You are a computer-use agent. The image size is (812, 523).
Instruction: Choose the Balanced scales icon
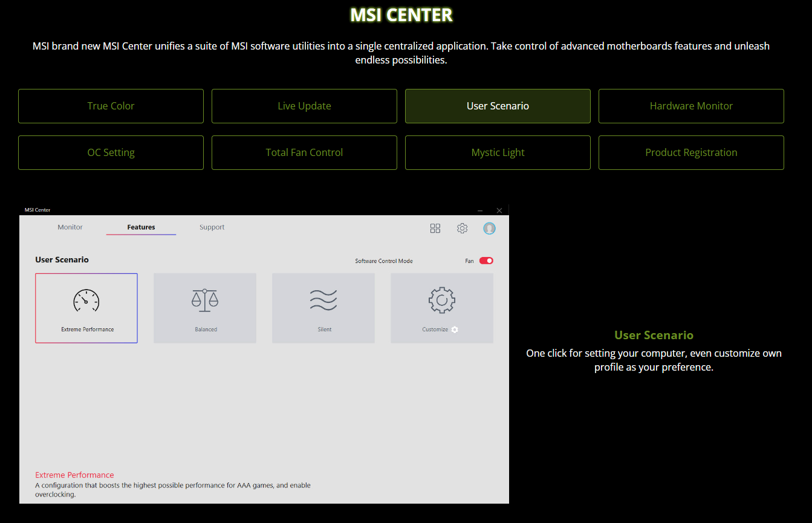[205, 300]
